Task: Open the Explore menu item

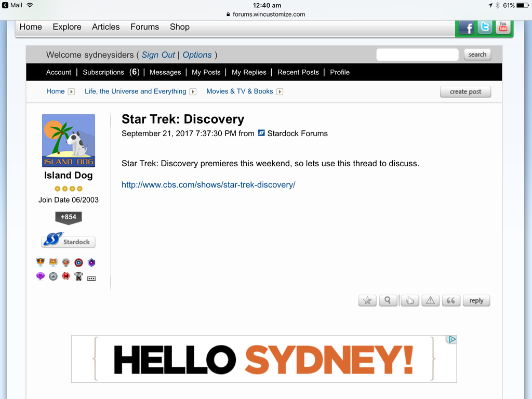Action: (x=67, y=27)
